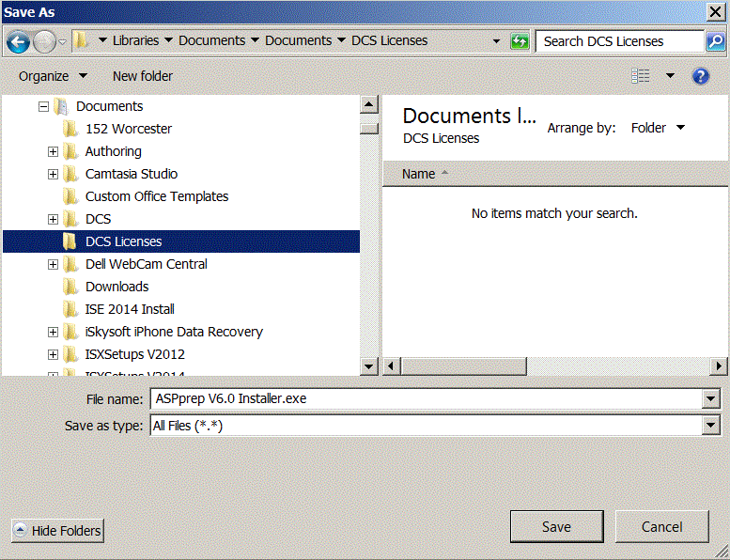Image resolution: width=730 pixels, height=560 pixels.
Task: Select the ISE 2014 Install folder
Action: [x=130, y=309]
